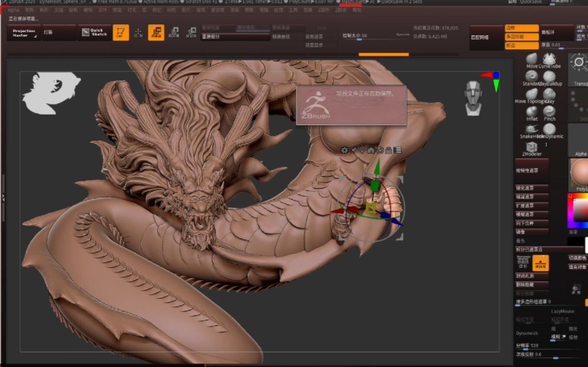
Task: Click gizmo home reset icon
Action: pos(371,150)
